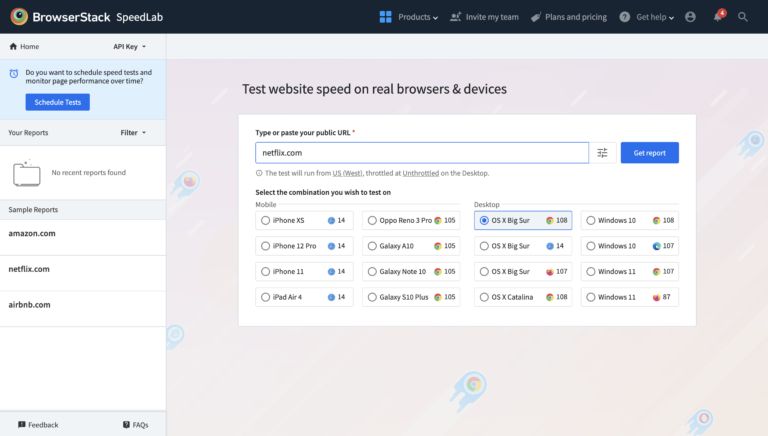Click the Chrome icon in Oppo Reno 3 Pro row

(x=438, y=220)
